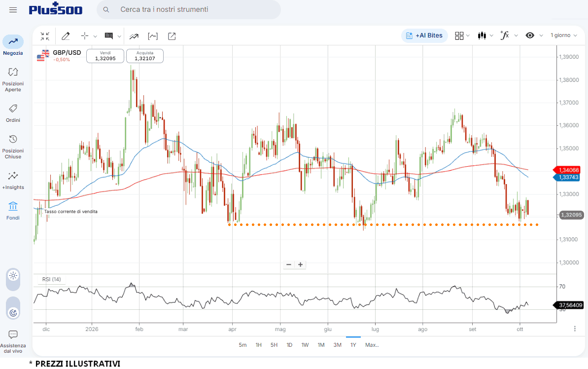Click the Vendi 1,32095 sell button
Image resolution: width=588 pixels, height=369 pixels.
(105, 56)
